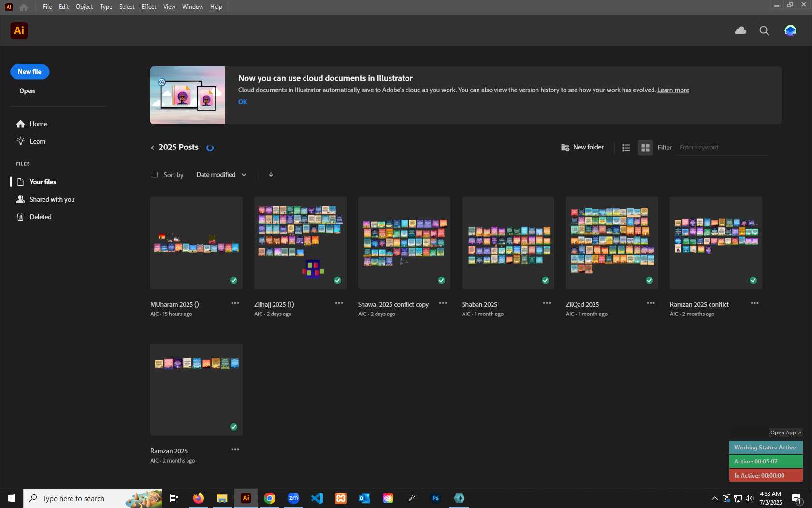Open Task View on the taskbar
The width and height of the screenshot is (812, 508).
click(174, 498)
